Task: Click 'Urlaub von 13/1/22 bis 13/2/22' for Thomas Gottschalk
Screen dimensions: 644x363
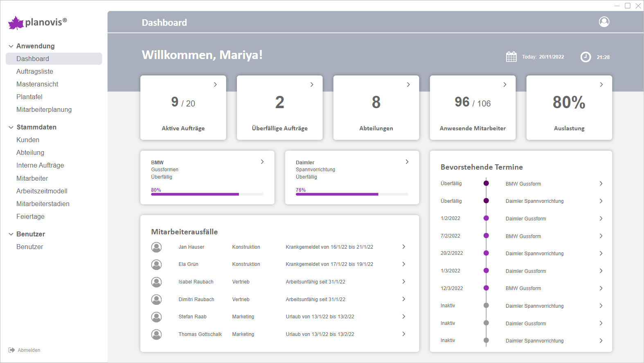Action: pyautogui.click(x=320, y=334)
